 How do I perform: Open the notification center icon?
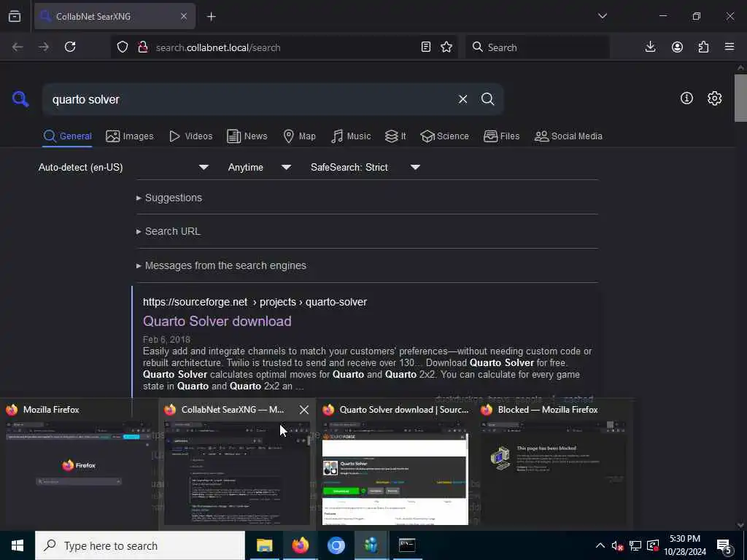(x=724, y=547)
